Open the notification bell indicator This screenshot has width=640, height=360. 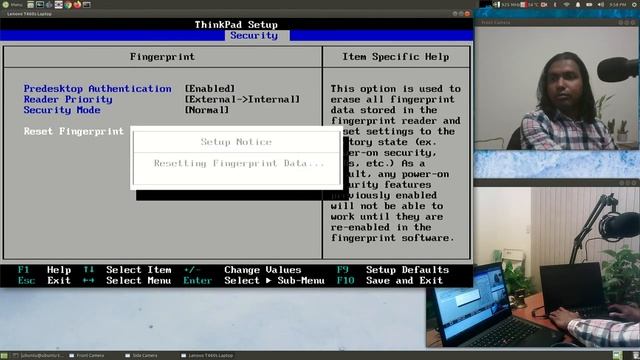(578, 4)
